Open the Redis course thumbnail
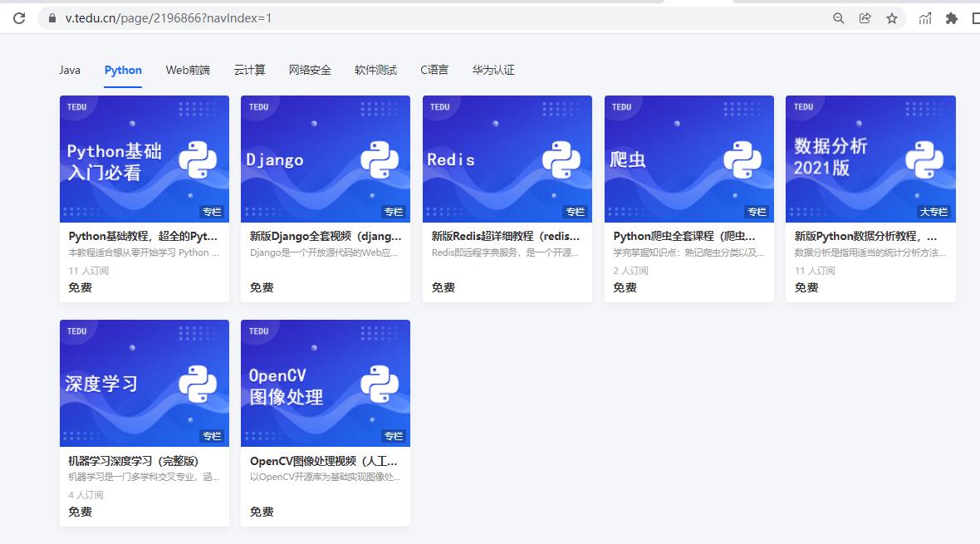 pos(507,159)
